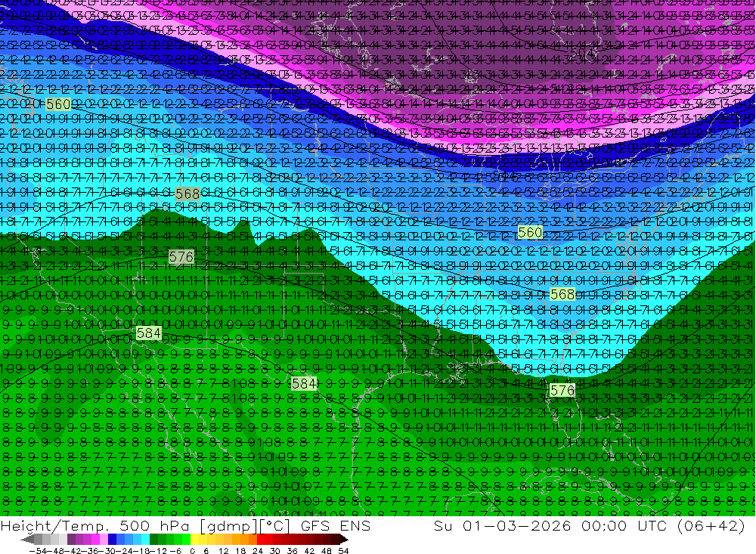Click the '(06+42)' forecast offset text
Image resolution: width=756 pixels, height=554 pixels.
coord(711,526)
